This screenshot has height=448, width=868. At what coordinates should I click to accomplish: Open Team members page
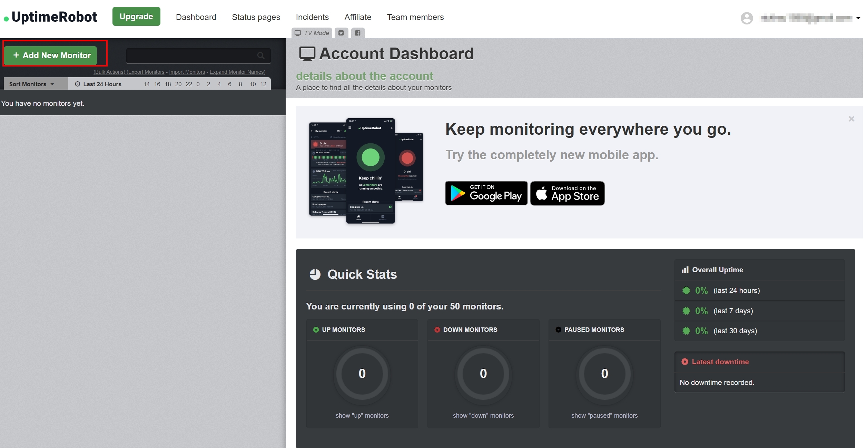pyautogui.click(x=415, y=17)
